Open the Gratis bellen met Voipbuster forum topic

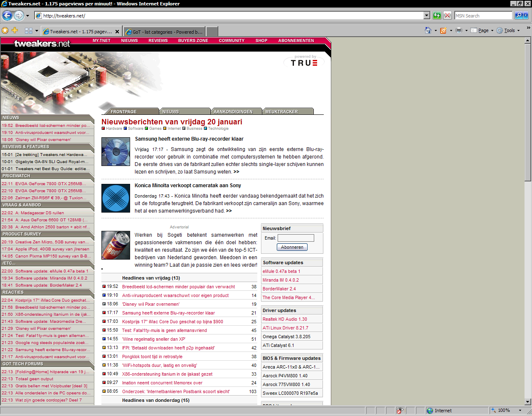coord(52,386)
